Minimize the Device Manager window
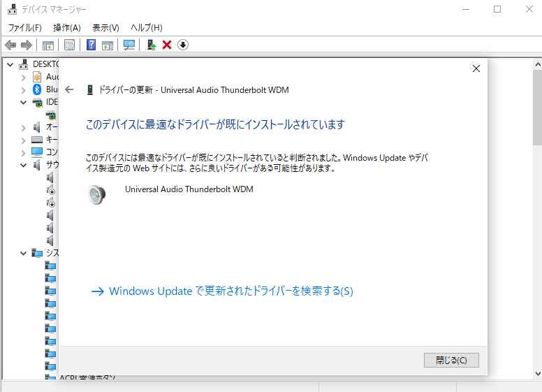542x392 pixels. (x=466, y=9)
